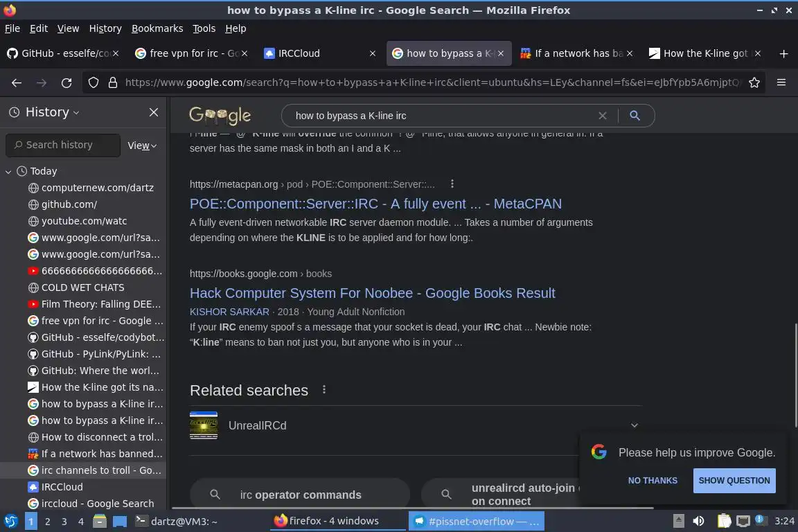The width and height of the screenshot is (798, 532).
Task: Open POE::Component::Server::IRC MetaCPAN result
Action: pos(375,204)
